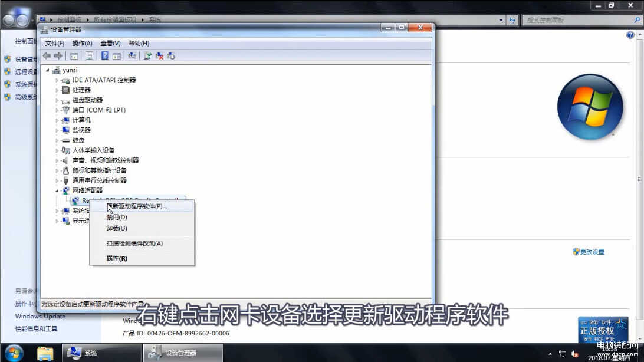Collapse the yunsi root node arrow

[48, 70]
